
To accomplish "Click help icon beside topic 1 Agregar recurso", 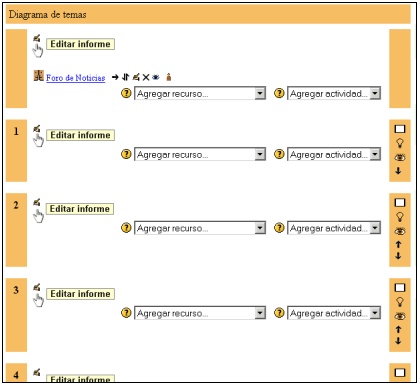I will pos(126,154).
